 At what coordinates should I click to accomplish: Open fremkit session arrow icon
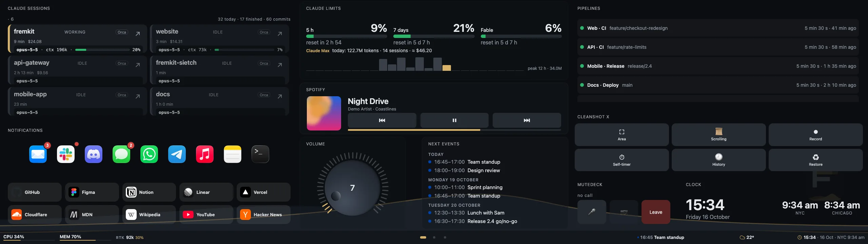138,34
